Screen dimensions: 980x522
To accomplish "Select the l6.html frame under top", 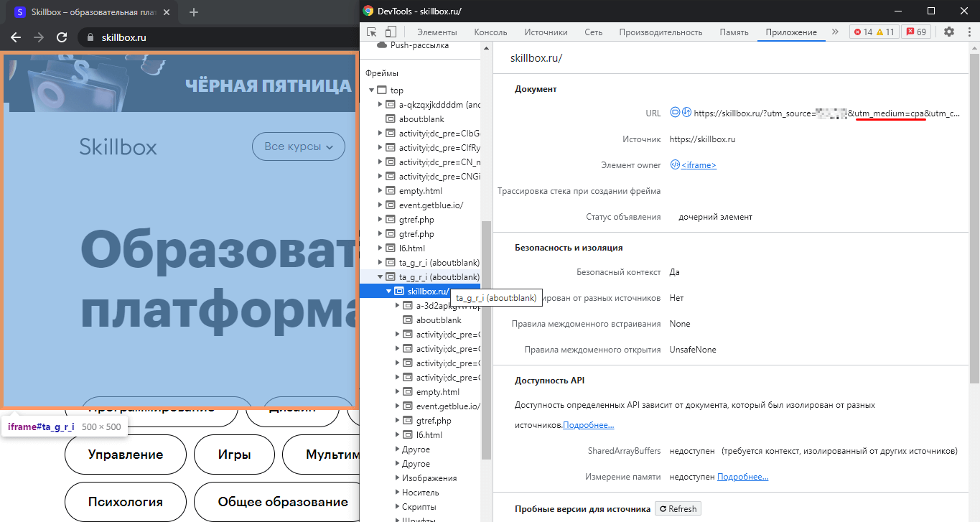I will pos(412,248).
